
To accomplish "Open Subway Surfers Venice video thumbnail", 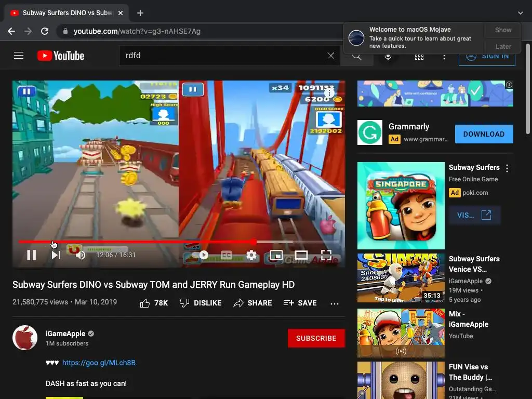I will pyautogui.click(x=401, y=278).
